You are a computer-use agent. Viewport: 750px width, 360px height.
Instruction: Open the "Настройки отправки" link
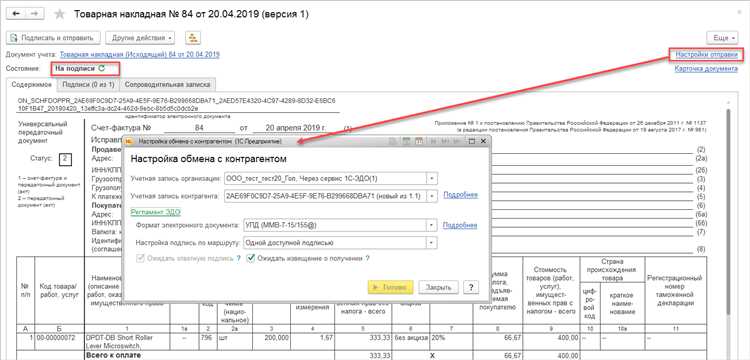[x=706, y=55]
